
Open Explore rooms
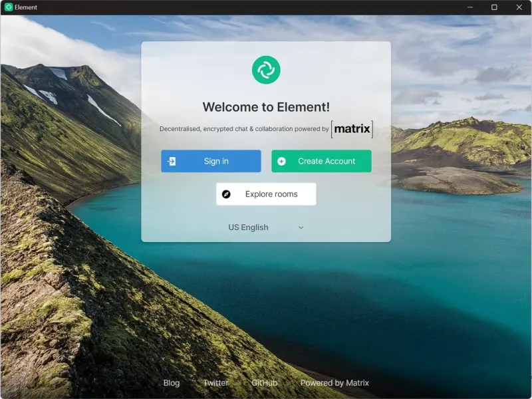(x=266, y=194)
